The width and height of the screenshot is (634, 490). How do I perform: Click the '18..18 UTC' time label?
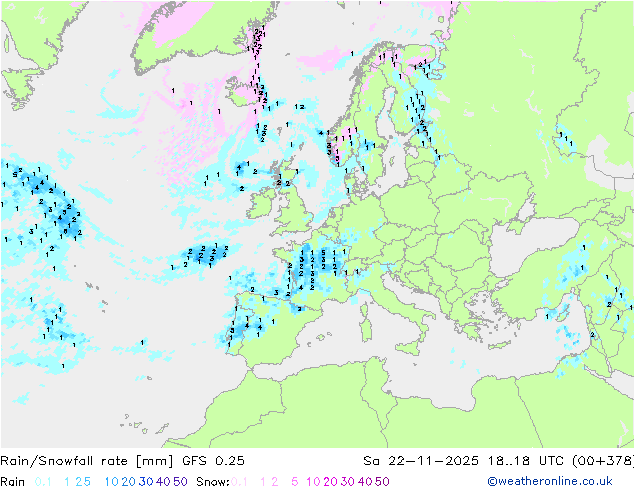pyautogui.click(x=525, y=461)
